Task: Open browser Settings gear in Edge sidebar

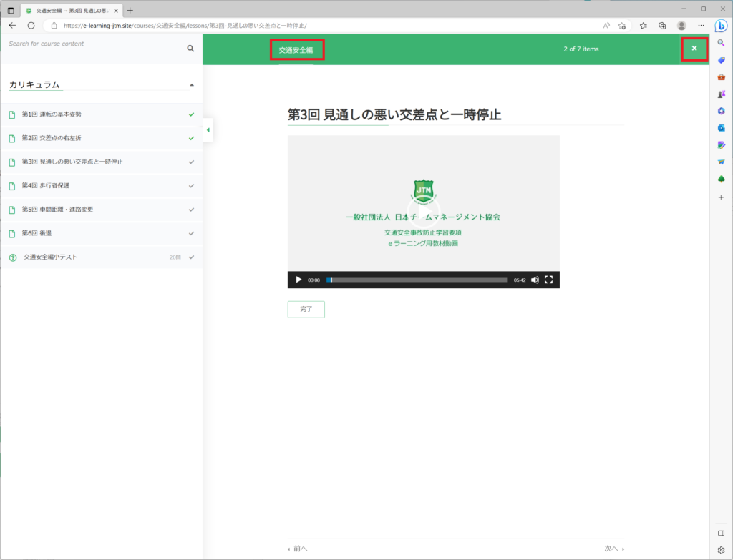Action: 721,550
